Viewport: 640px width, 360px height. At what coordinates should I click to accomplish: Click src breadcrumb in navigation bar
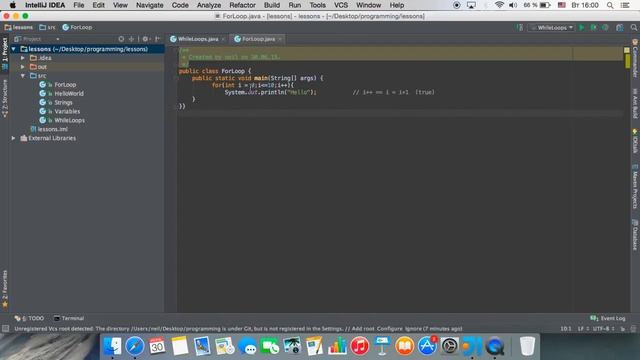tap(47, 27)
